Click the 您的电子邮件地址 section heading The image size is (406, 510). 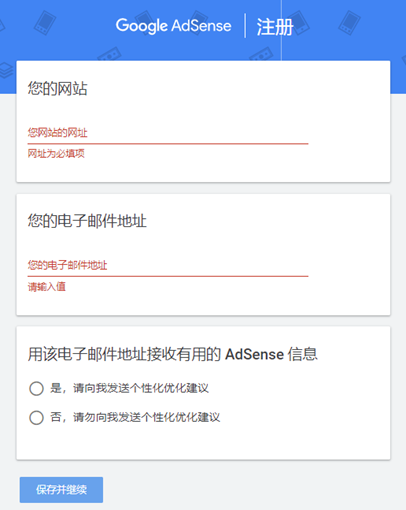[x=87, y=221]
